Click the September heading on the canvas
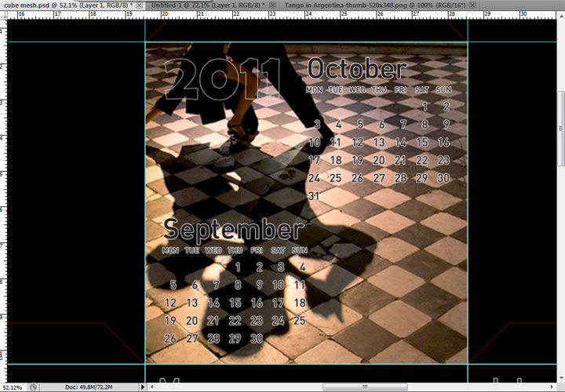565x392 pixels. point(232,230)
